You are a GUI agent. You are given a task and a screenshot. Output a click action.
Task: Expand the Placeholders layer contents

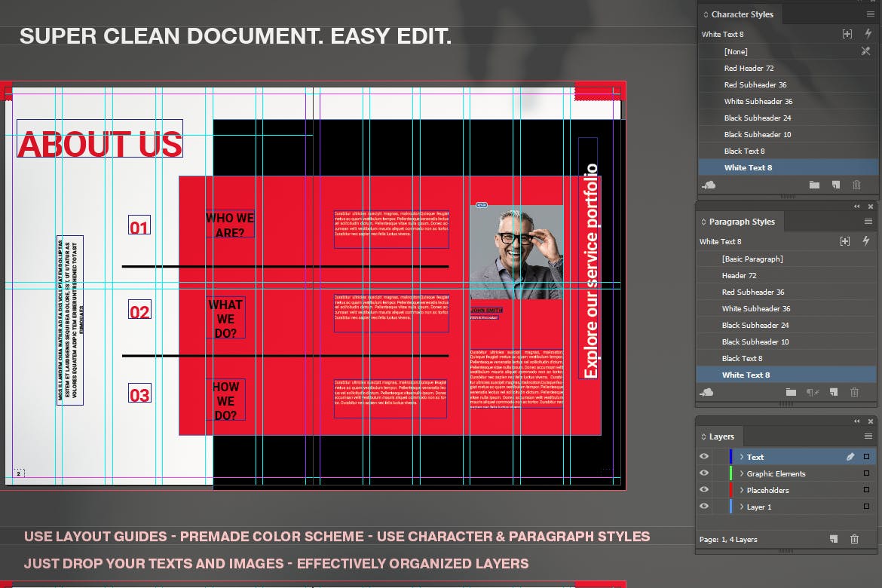741,490
